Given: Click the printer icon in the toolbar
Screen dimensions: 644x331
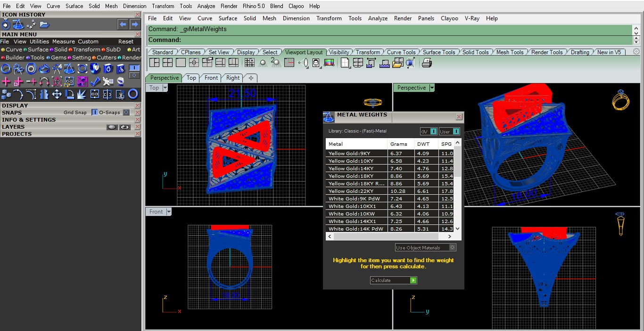Looking at the screenshot, I should pyautogui.click(x=427, y=62).
